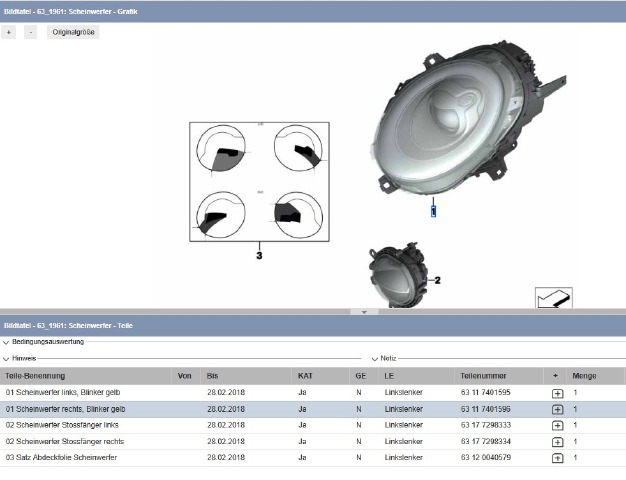Select row Scheinwerfer rechts, Blinker gelb
Screen dimensions: 626x480
[313, 409]
